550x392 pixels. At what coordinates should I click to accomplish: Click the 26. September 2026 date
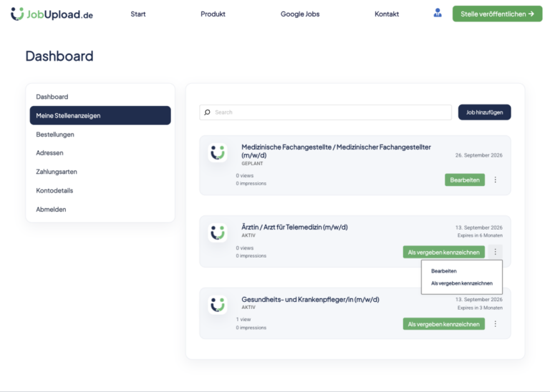(x=479, y=155)
